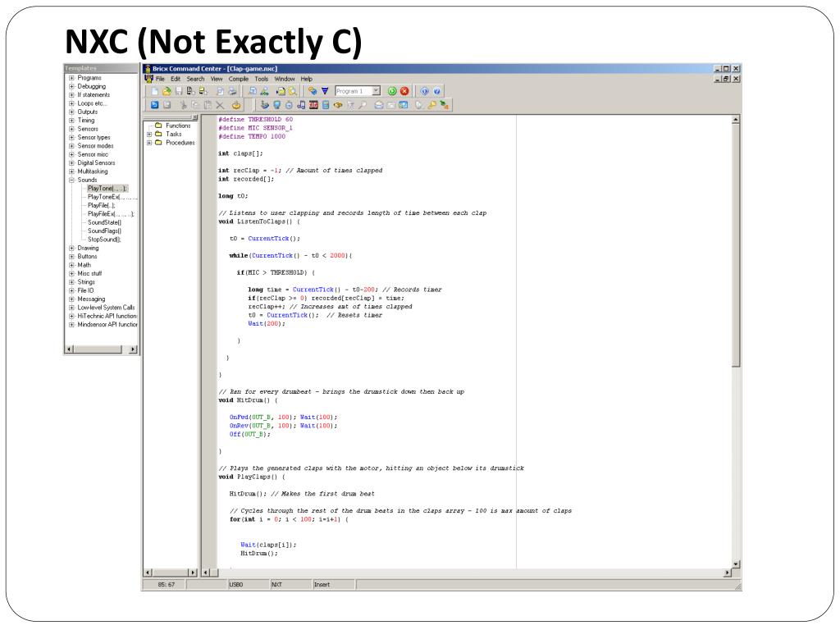Close the code explorer panel
Screen dimensions: 840x630
pyautogui.click(x=194, y=118)
